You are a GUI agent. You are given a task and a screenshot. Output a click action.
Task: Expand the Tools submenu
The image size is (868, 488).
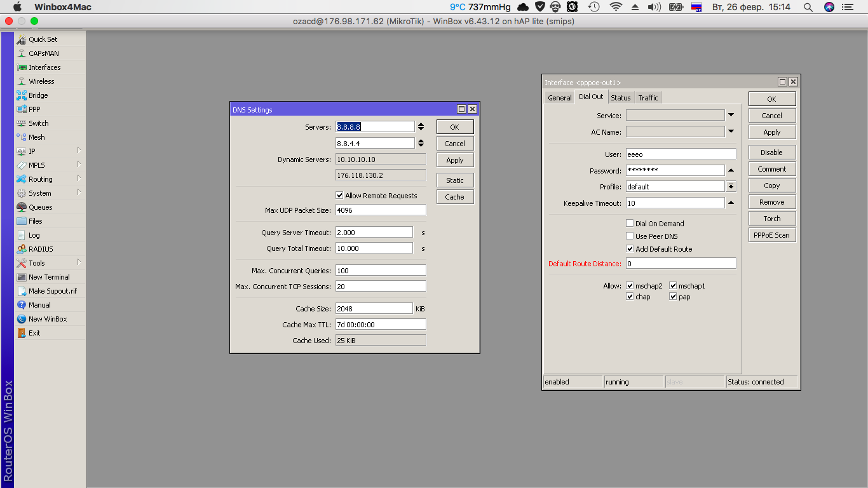tap(79, 262)
